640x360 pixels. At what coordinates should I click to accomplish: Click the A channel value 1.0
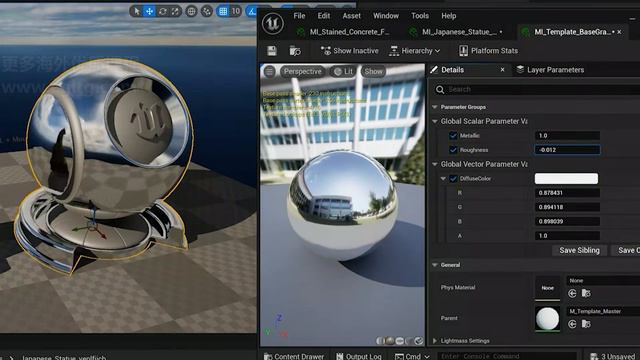coord(567,236)
